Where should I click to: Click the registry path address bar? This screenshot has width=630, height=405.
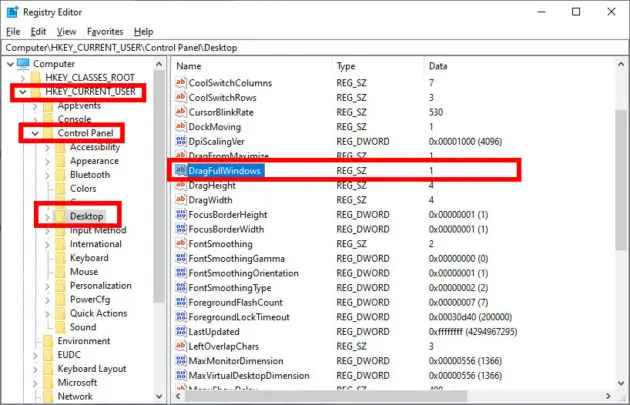[x=315, y=48]
